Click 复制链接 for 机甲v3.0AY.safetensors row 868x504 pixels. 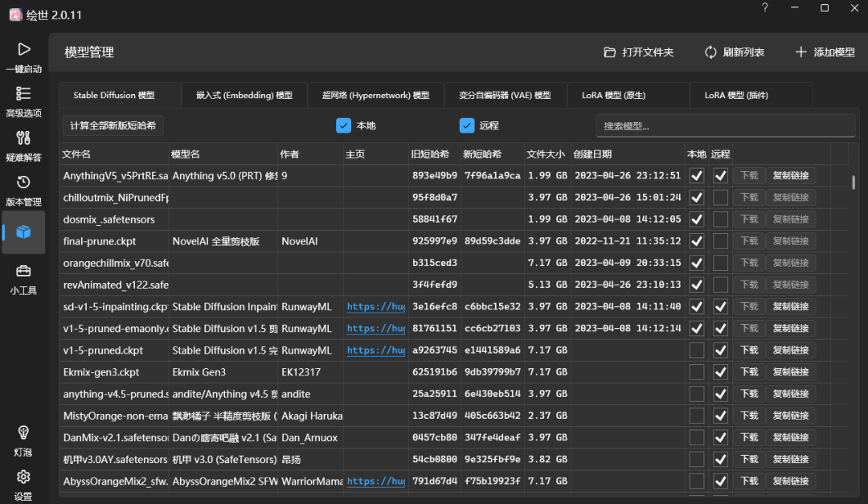[791, 459]
